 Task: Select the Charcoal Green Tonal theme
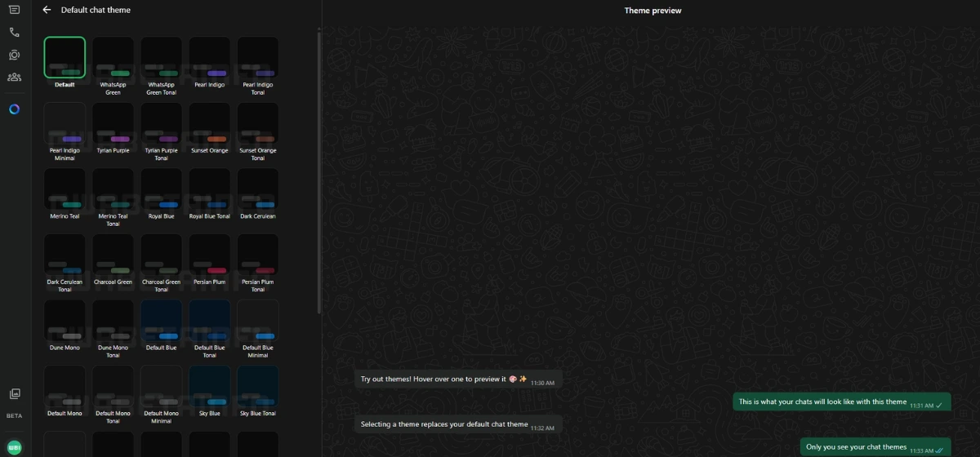click(161, 255)
